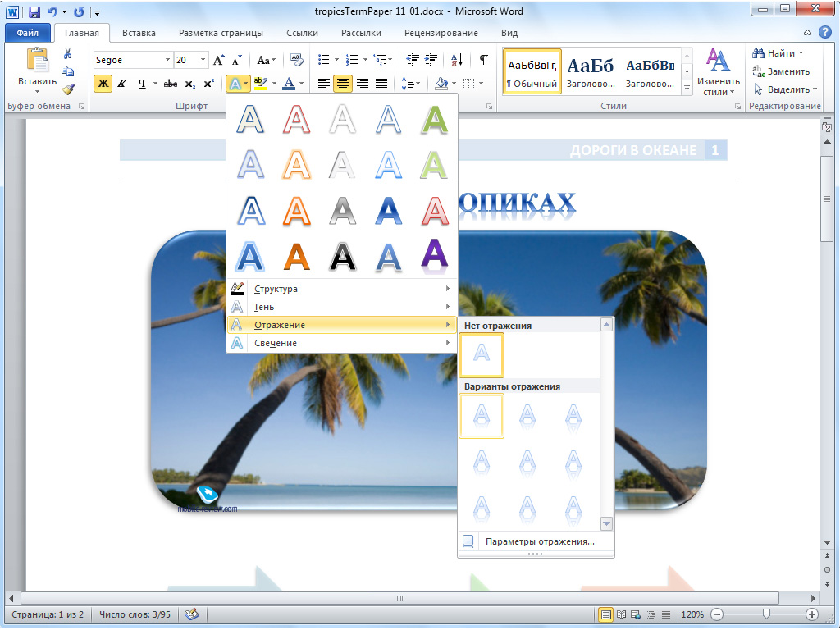The height and width of the screenshot is (630, 840).
Task: Click the Borders icon
Action: click(x=468, y=84)
